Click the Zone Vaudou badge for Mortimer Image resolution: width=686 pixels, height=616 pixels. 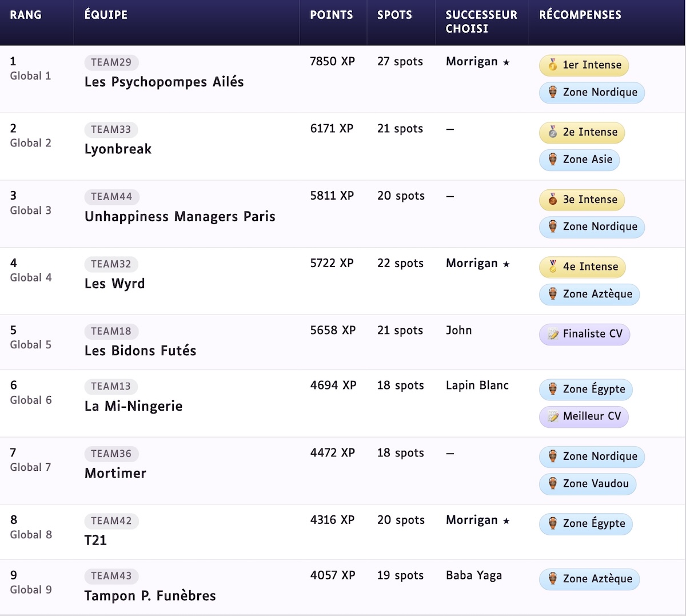[x=588, y=484]
